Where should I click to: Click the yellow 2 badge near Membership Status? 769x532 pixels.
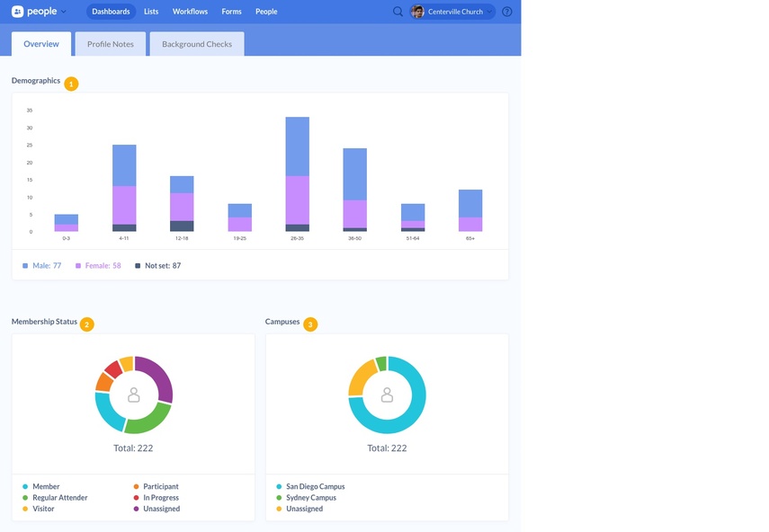tap(86, 324)
